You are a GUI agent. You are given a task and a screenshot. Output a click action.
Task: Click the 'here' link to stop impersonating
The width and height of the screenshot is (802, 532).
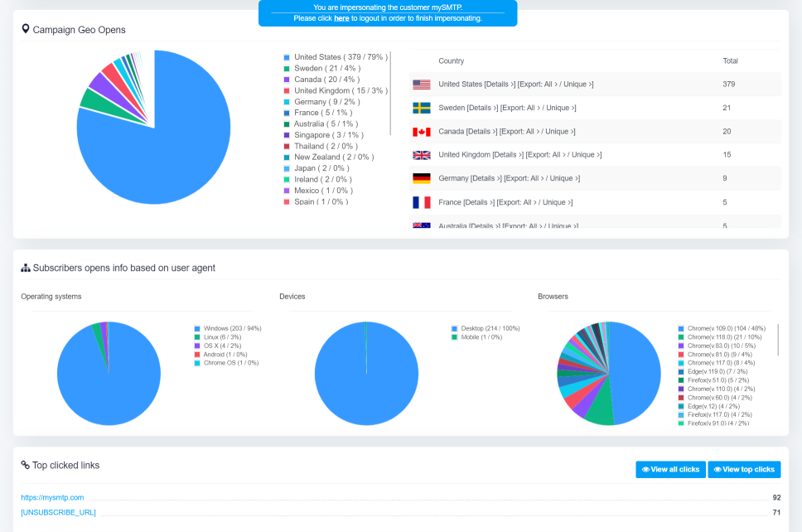(341, 17)
